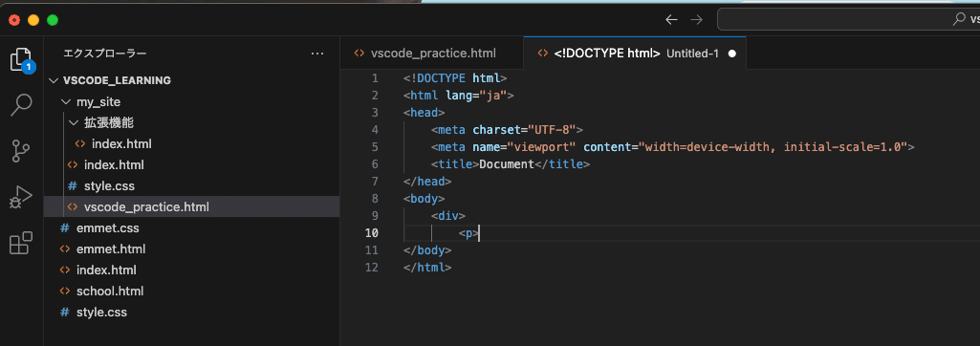
Task: Click the word Document in title
Action: [507, 164]
